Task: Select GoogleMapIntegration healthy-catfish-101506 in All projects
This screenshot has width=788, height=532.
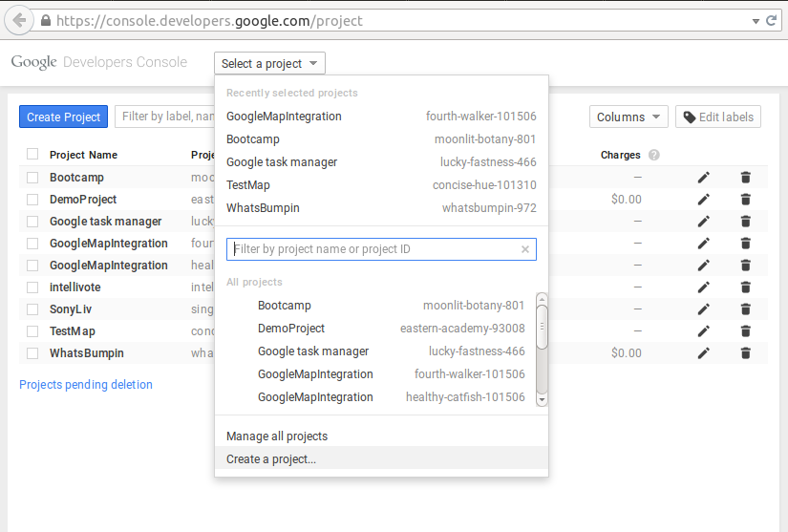Action: click(x=375, y=397)
